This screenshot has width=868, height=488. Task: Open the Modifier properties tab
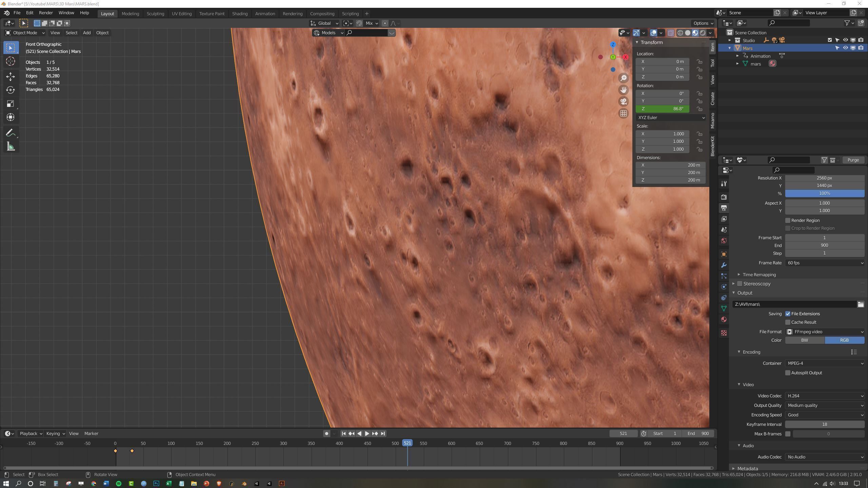click(724, 265)
